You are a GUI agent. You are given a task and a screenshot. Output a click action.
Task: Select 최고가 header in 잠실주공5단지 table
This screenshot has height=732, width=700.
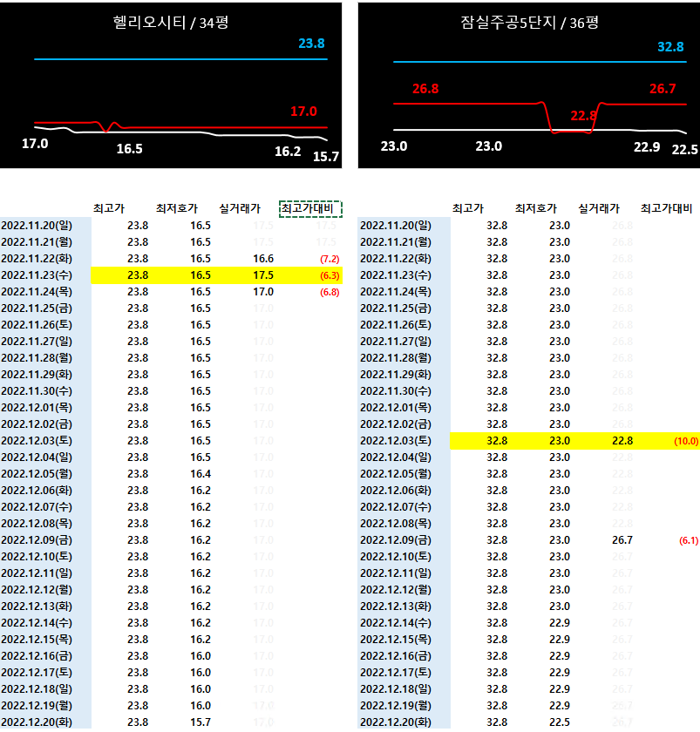coord(468,208)
